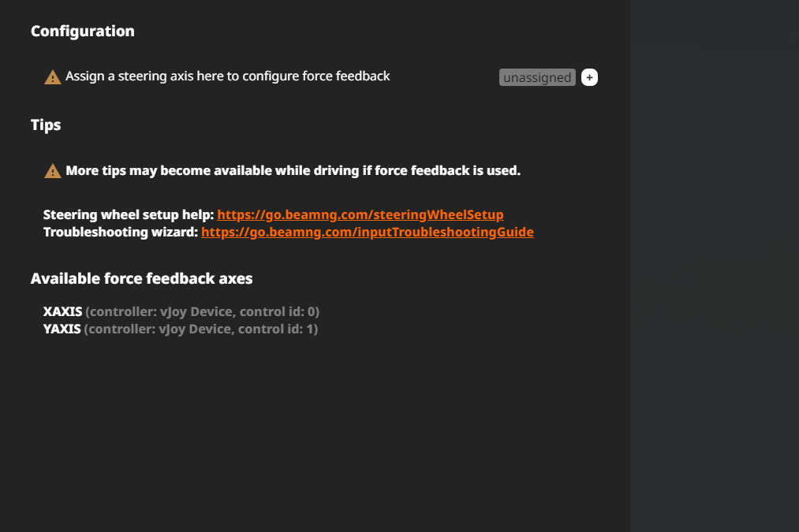Click the 'unassigned' binding badge
799x532 pixels.
[x=537, y=77]
